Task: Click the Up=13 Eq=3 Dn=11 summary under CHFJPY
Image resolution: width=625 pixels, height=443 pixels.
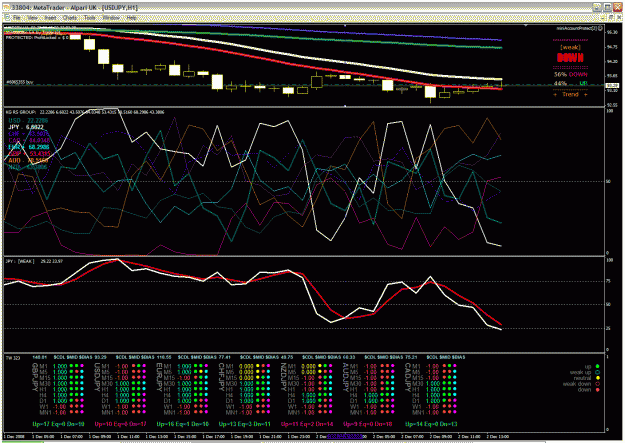Action: [x=245, y=424]
